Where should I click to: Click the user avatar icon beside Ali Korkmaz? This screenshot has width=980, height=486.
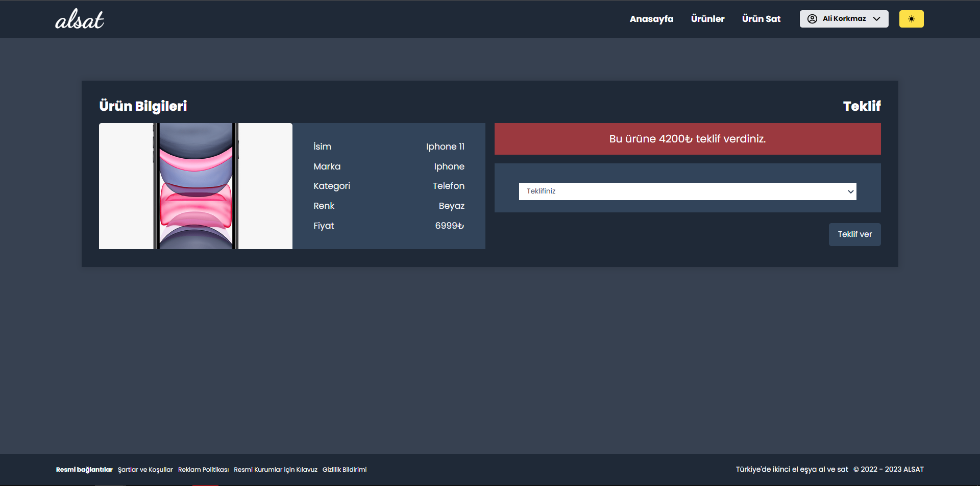[x=812, y=19]
